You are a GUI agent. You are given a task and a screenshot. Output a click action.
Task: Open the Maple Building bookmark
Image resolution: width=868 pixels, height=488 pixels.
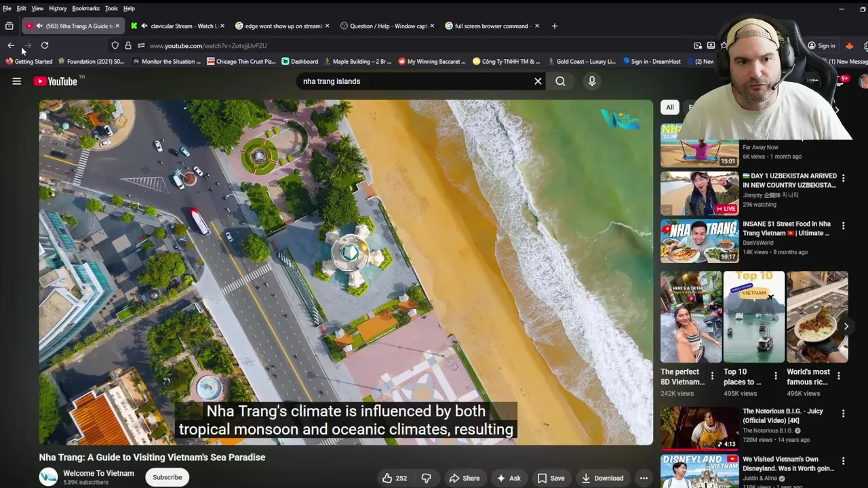357,61
